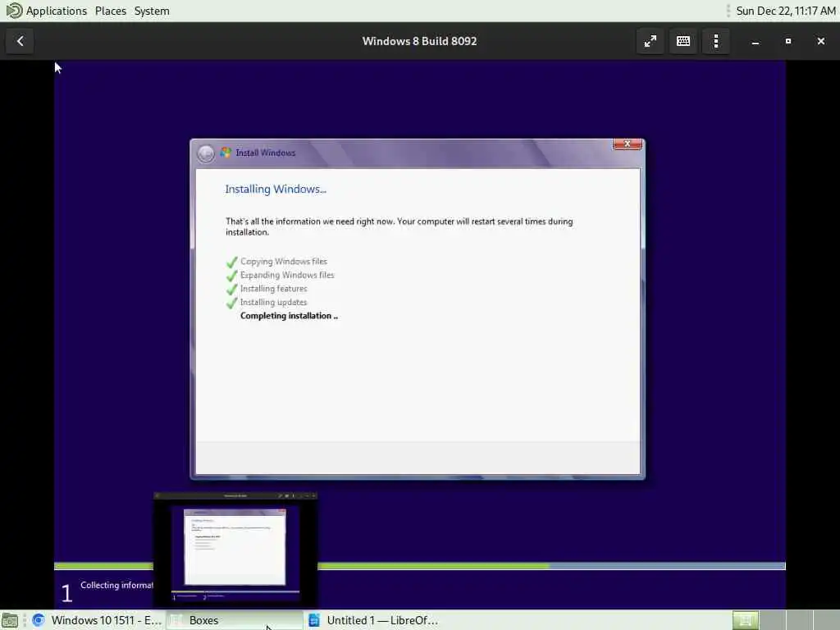
Task: Click the 'Installing Windows...' heading
Action: pyautogui.click(x=276, y=189)
